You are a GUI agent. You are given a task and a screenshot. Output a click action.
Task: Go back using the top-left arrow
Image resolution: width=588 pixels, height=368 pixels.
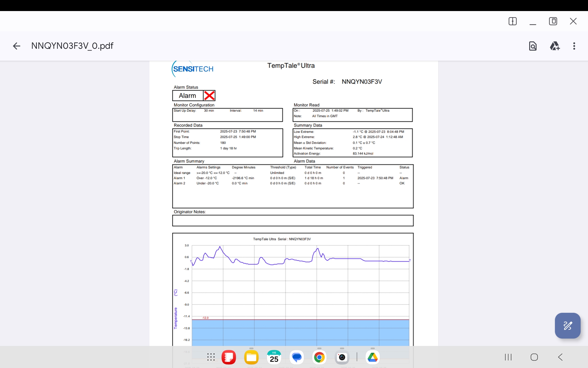point(17,46)
